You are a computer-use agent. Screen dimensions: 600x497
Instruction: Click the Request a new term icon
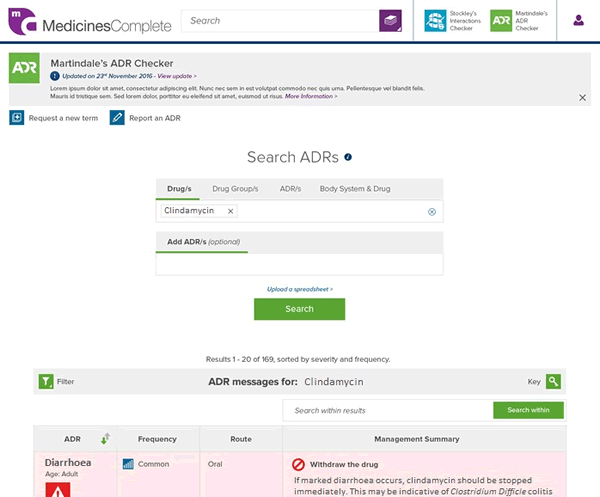tap(16, 118)
